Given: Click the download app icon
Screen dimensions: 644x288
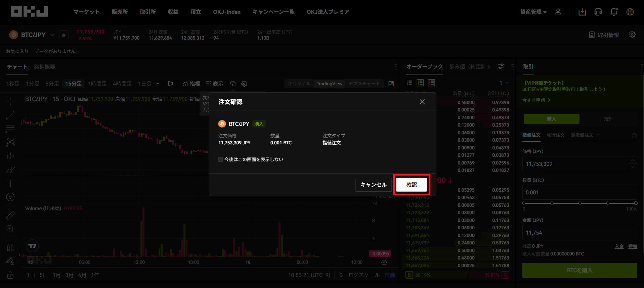Looking at the screenshot, I should (582, 12).
